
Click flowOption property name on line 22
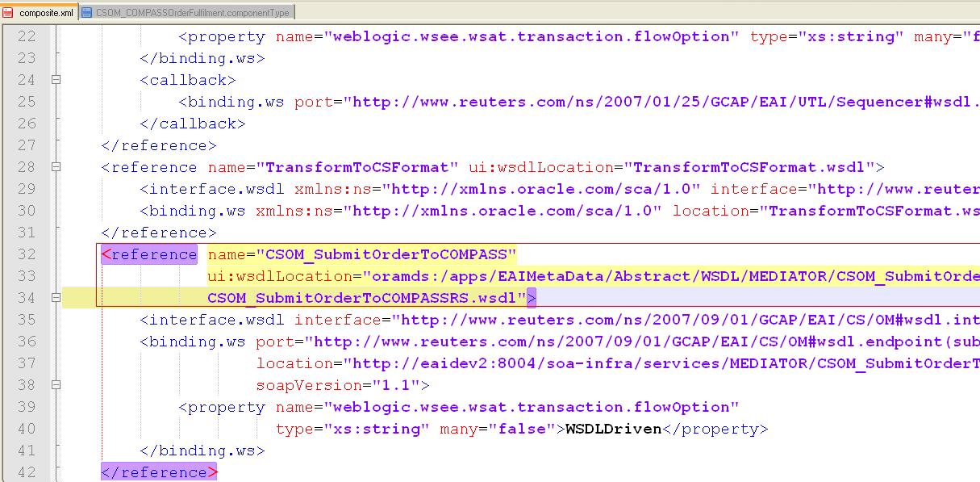pos(532,36)
